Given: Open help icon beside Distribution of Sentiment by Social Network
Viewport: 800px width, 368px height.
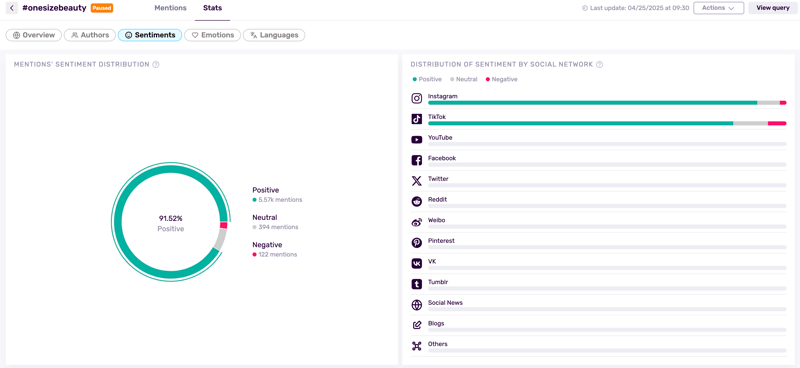Looking at the screenshot, I should [599, 65].
